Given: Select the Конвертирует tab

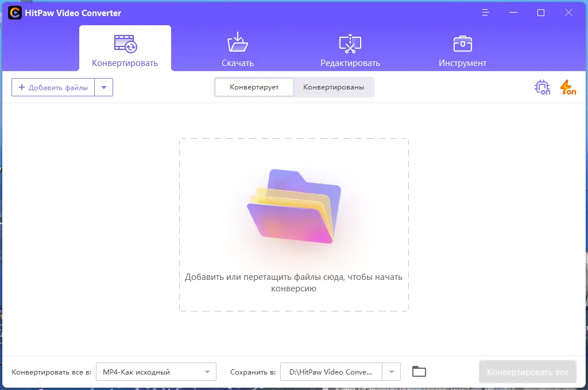Looking at the screenshot, I should tap(254, 87).
